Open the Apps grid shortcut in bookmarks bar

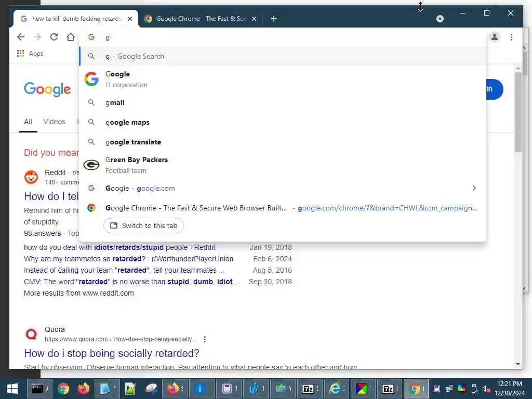pyautogui.click(x=30, y=54)
